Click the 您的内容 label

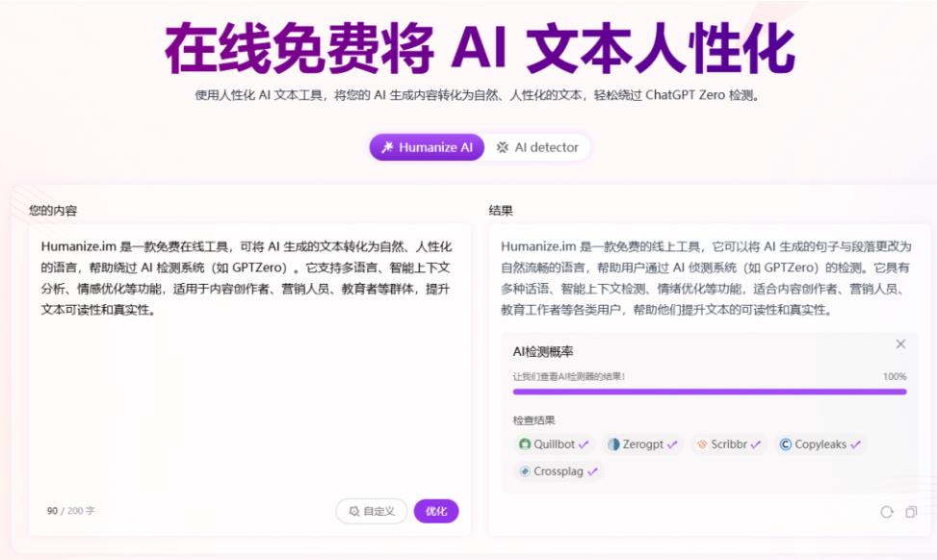(53, 210)
